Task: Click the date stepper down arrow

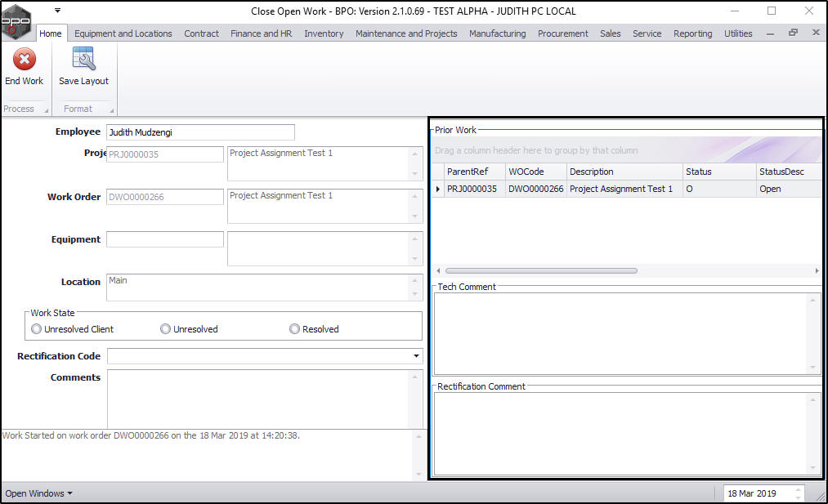Action: coord(799,497)
